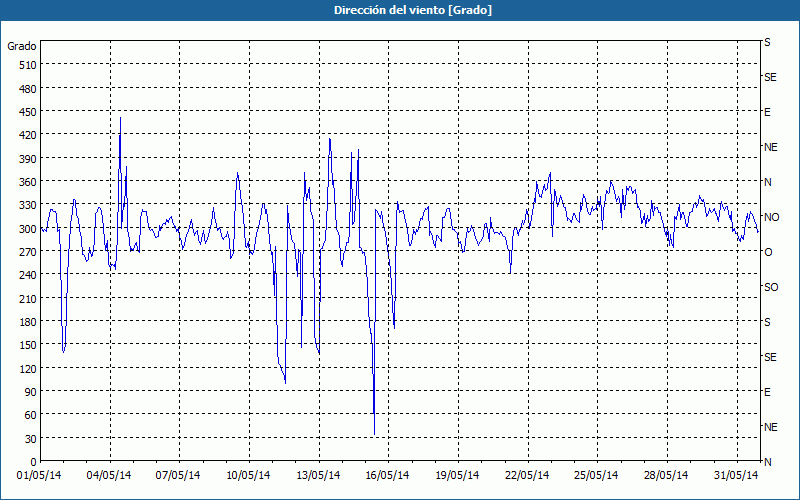Click the date label 19/05/14

tap(457, 476)
